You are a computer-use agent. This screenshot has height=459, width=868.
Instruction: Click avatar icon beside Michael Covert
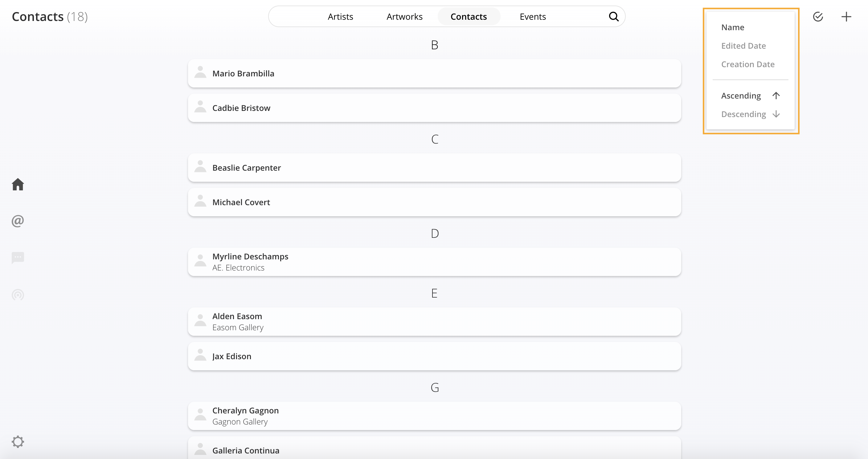(x=200, y=201)
